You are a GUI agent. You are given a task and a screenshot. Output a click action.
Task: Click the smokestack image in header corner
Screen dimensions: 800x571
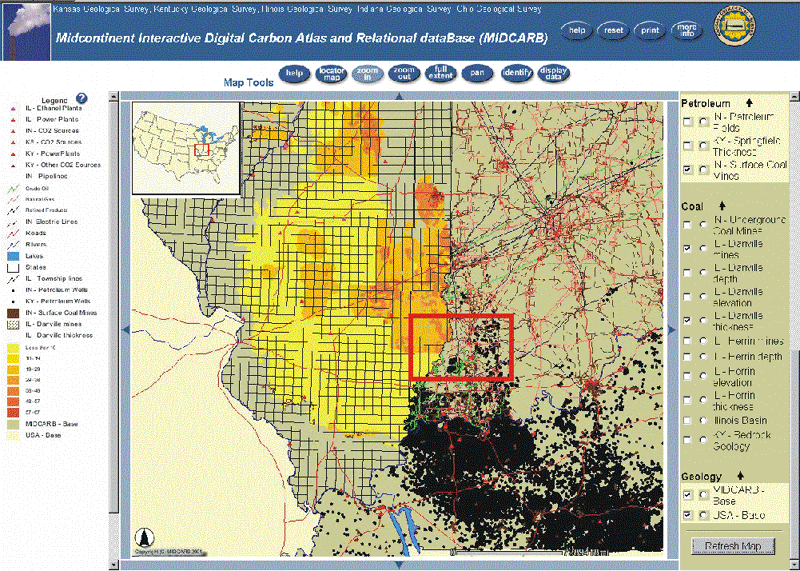pyautogui.click(x=27, y=32)
